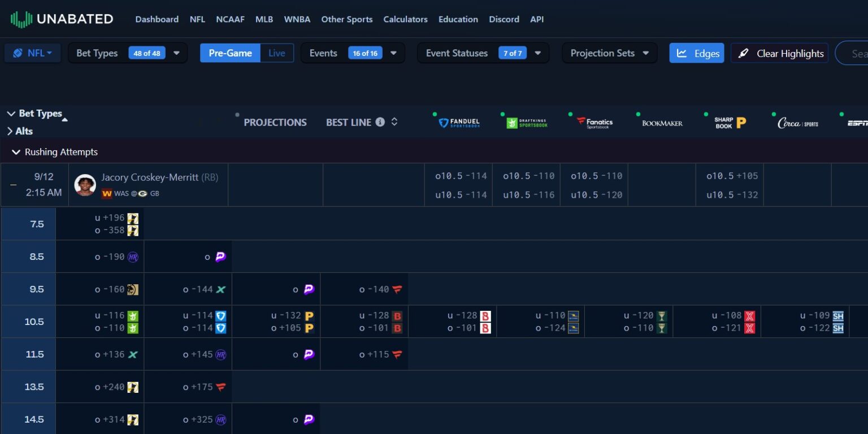Image resolution: width=868 pixels, height=434 pixels.
Task: Switch to Pre-Game mode
Action: [x=230, y=53]
